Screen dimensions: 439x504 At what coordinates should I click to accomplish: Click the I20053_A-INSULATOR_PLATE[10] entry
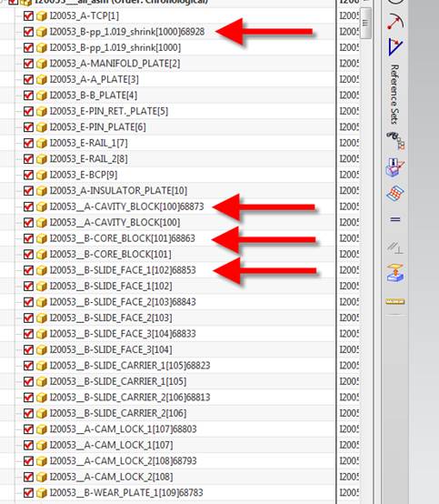118,191
